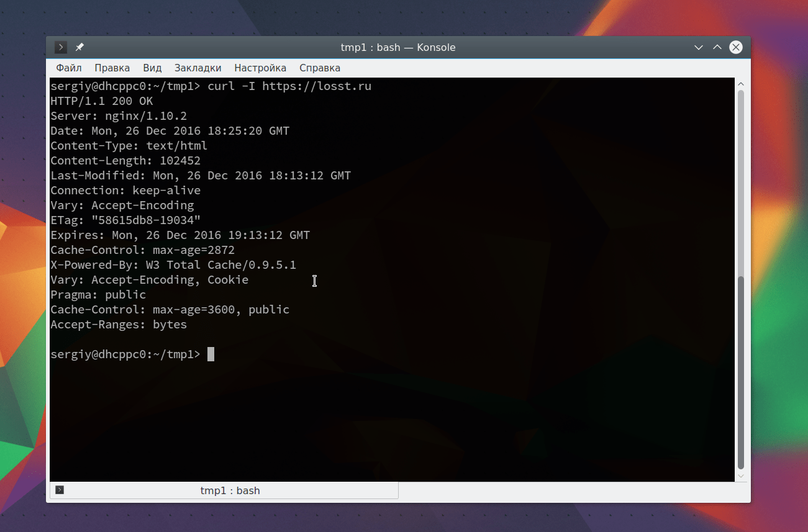Click the Vary: Accept-Encoding line without Cookie

pos(122,205)
